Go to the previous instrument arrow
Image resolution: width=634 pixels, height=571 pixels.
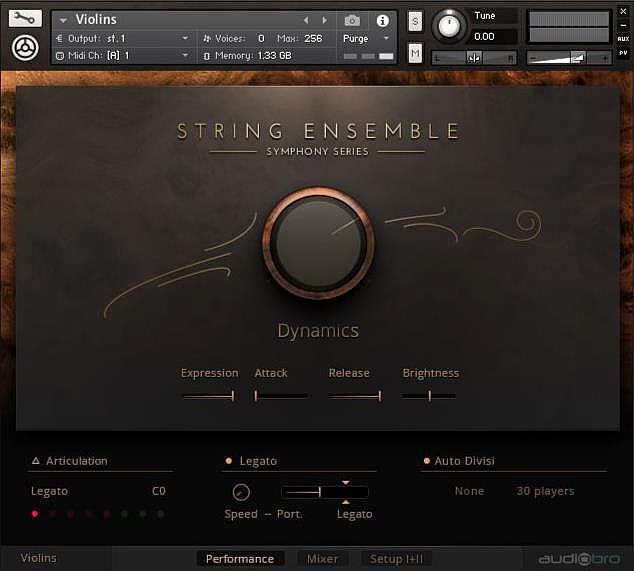tap(306, 20)
